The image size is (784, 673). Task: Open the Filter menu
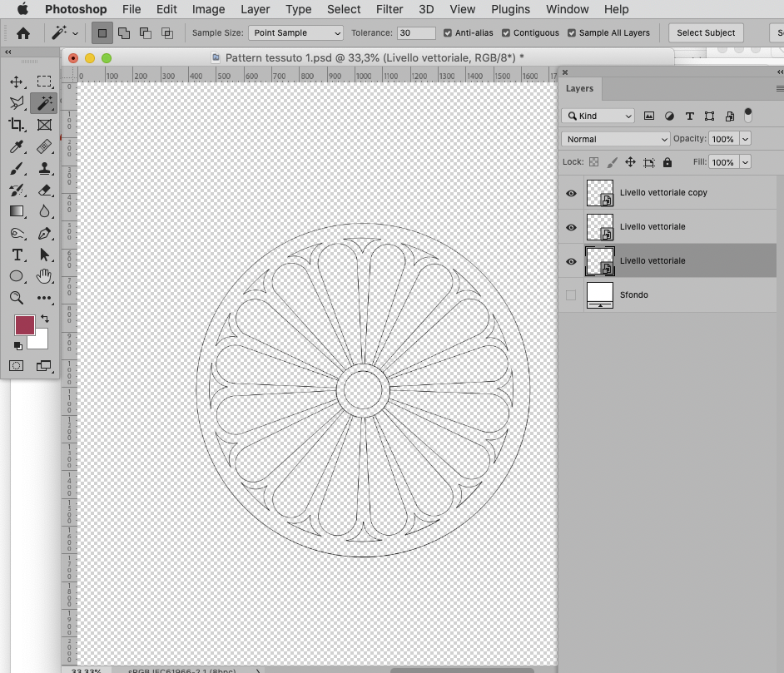(390, 9)
